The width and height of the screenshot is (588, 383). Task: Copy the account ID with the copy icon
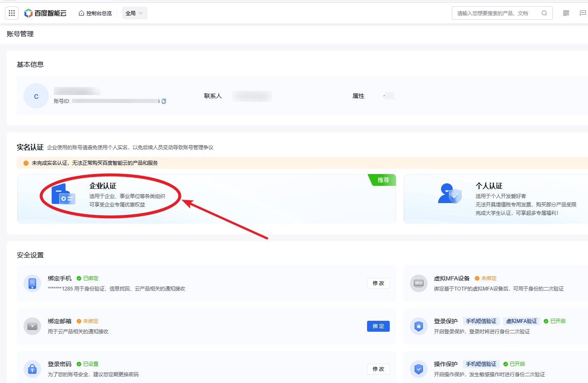[163, 101]
